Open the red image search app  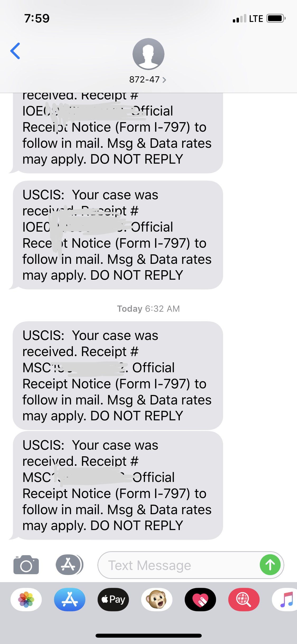click(x=244, y=599)
